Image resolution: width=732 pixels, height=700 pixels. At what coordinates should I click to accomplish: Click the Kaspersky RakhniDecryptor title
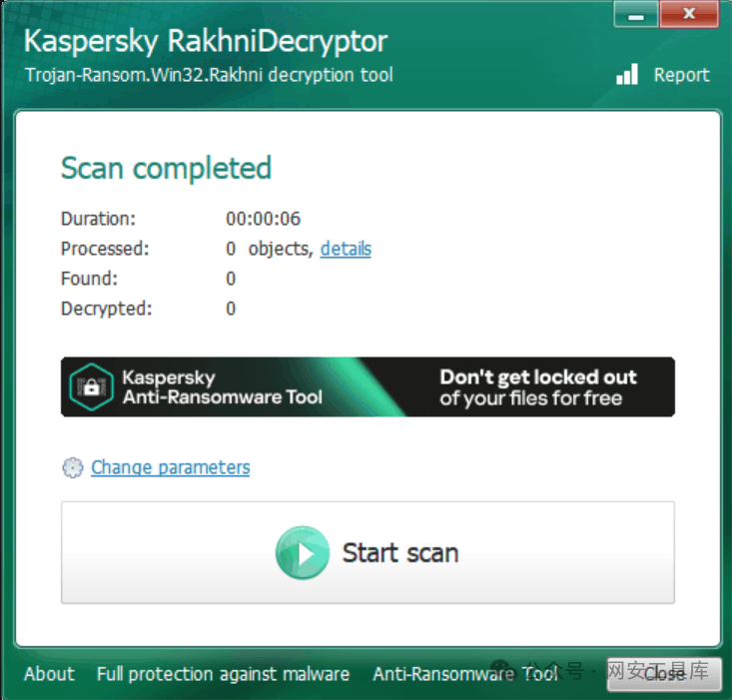(206, 41)
